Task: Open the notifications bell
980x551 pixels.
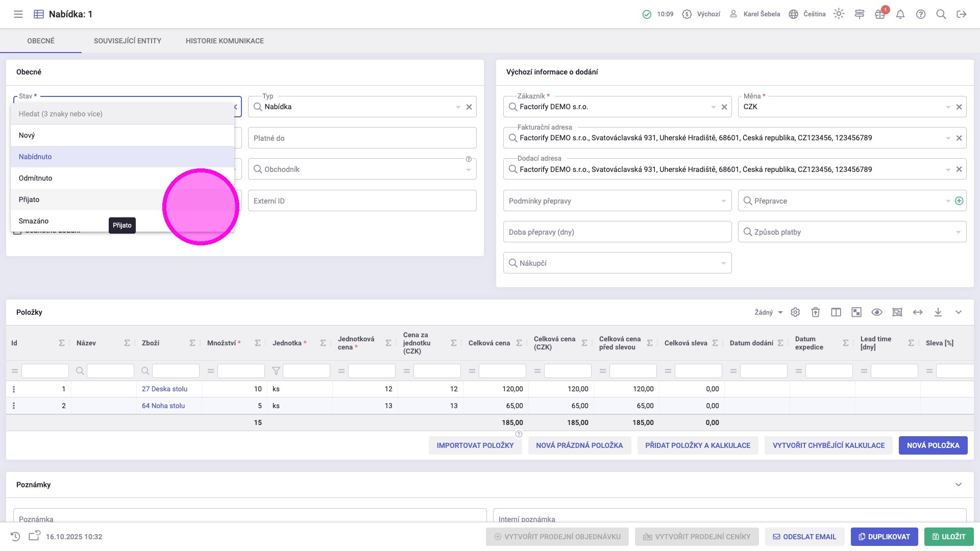Action: click(x=900, y=14)
